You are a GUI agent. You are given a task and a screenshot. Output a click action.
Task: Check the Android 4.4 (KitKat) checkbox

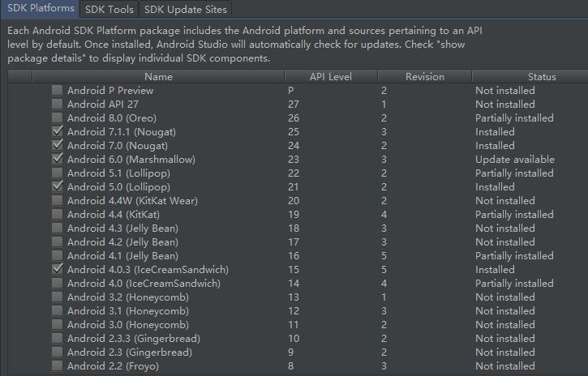coord(57,215)
